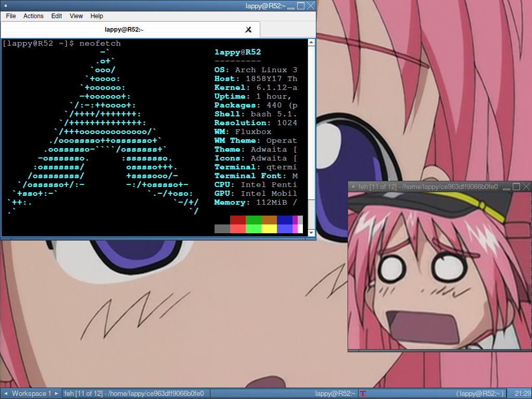Viewport: 532px width, 399px height.
Task: Click the Workspace 1 label in toolbar
Action: coord(31,394)
